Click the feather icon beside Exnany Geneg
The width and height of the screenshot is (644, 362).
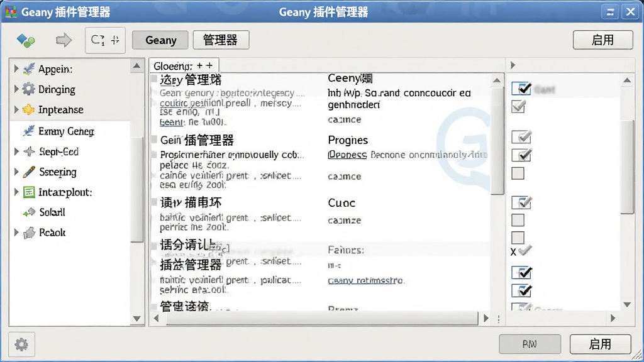(x=29, y=131)
